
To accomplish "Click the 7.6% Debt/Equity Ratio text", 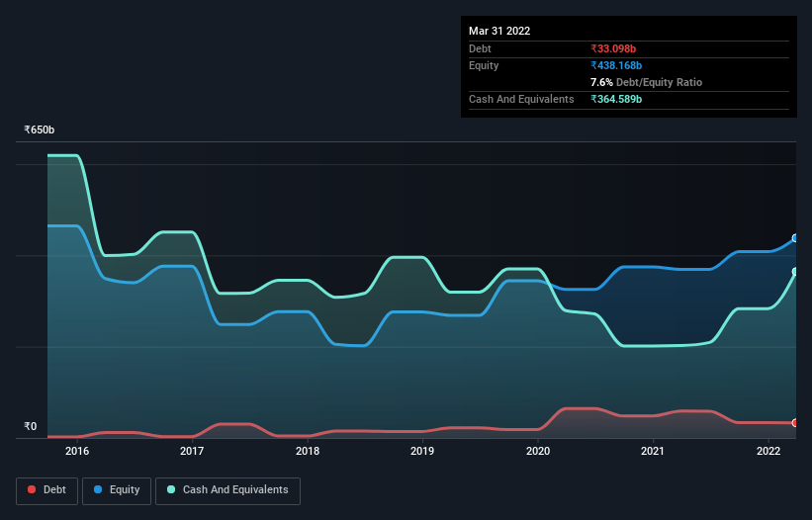I will (646, 82).
